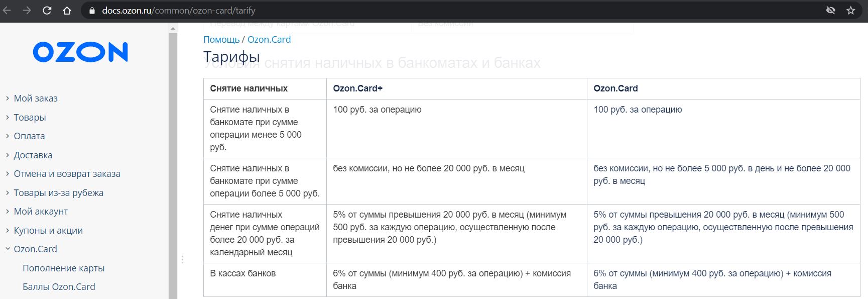The height and width of the screenshot is (299, 868).
Task: Click the browser forward arrow
Action: [27, 10]
